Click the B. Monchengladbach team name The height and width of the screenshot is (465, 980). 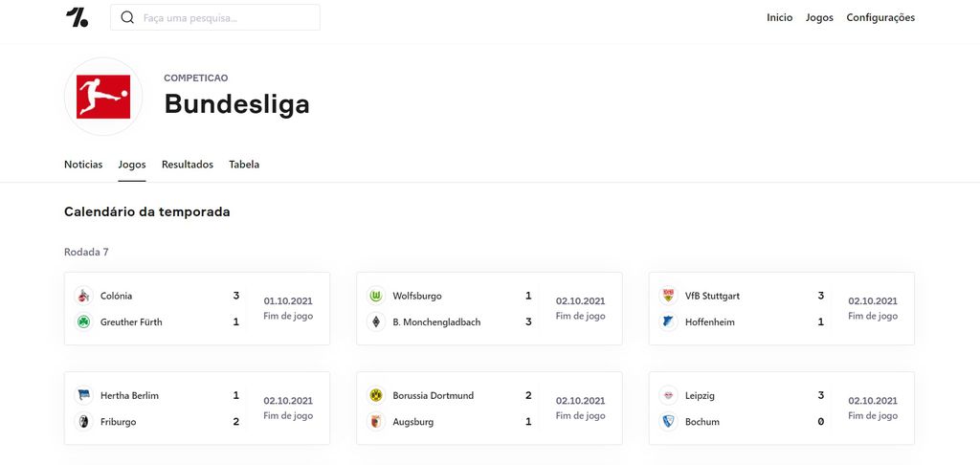pos(436,321)
